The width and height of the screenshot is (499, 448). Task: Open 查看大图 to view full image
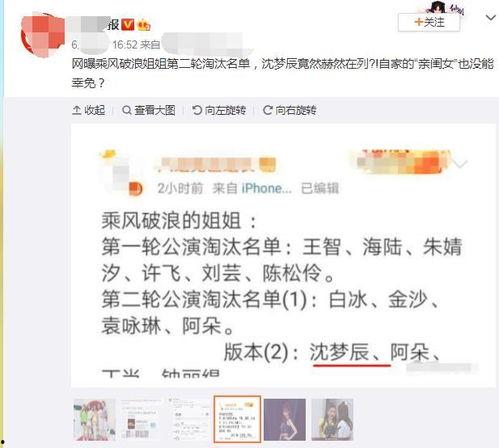point(149,110)
